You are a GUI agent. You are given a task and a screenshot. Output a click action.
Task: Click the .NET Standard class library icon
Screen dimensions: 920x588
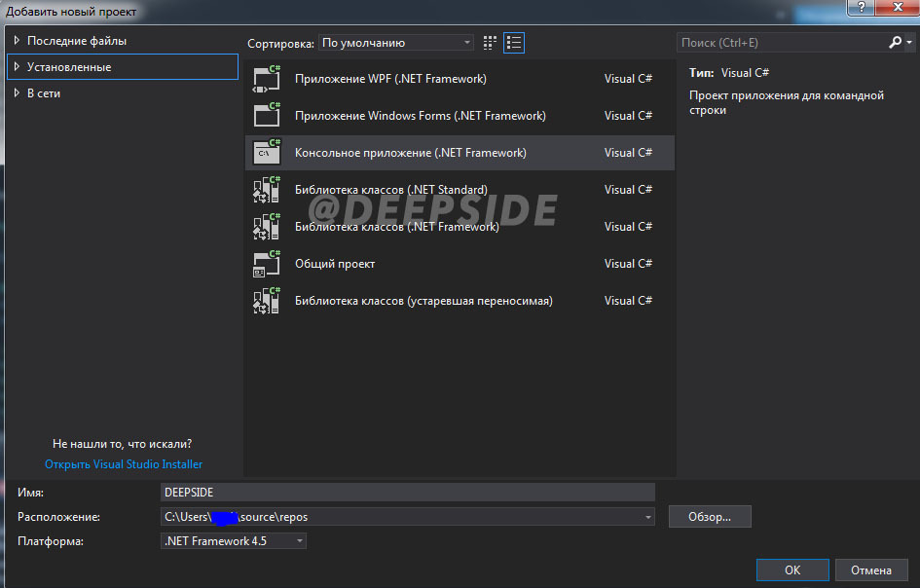(266, 190)
